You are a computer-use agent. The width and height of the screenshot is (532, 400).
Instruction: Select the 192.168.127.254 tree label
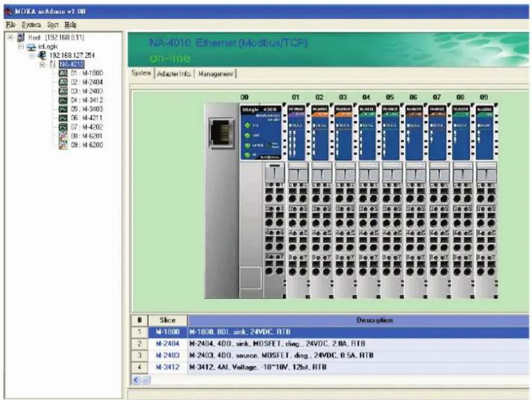72,56
